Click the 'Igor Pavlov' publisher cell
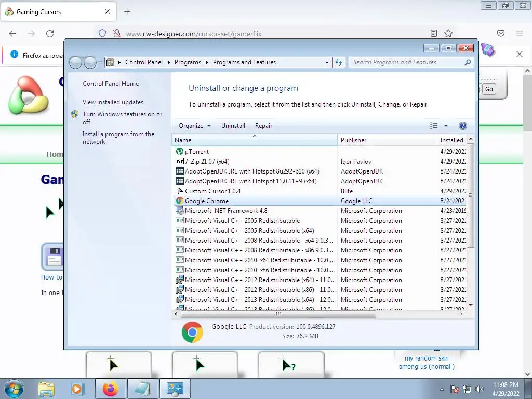The image size is (532, 399). (356, 162)
